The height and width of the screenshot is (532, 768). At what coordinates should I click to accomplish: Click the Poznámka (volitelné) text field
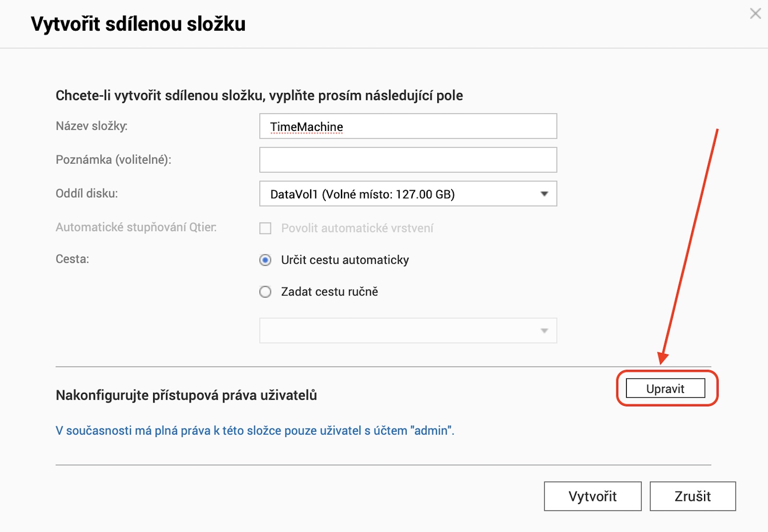coord(408,160)
